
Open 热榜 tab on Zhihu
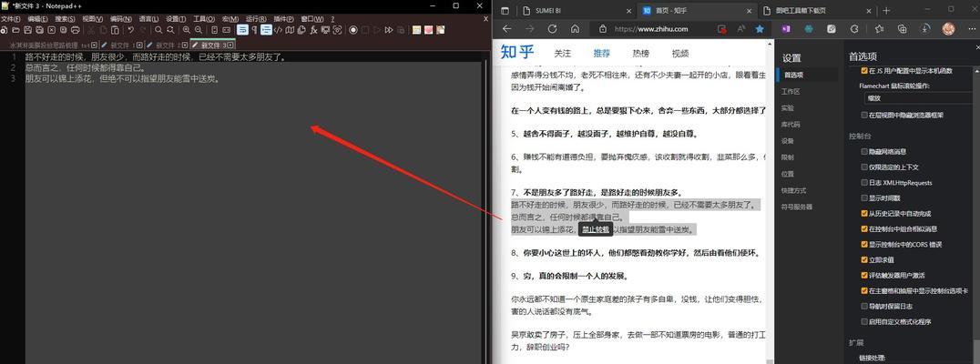click(640, 54)
